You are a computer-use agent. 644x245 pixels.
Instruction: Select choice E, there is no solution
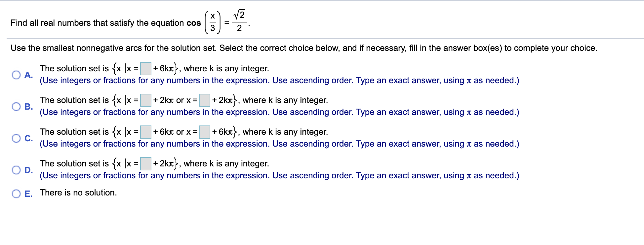pyautogui.click(x=16, y=194)
